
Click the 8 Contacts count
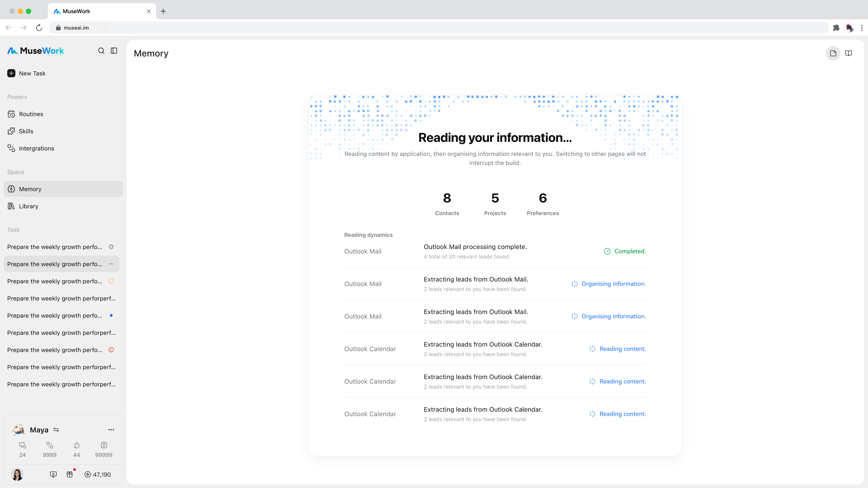(x=447, y=203)
